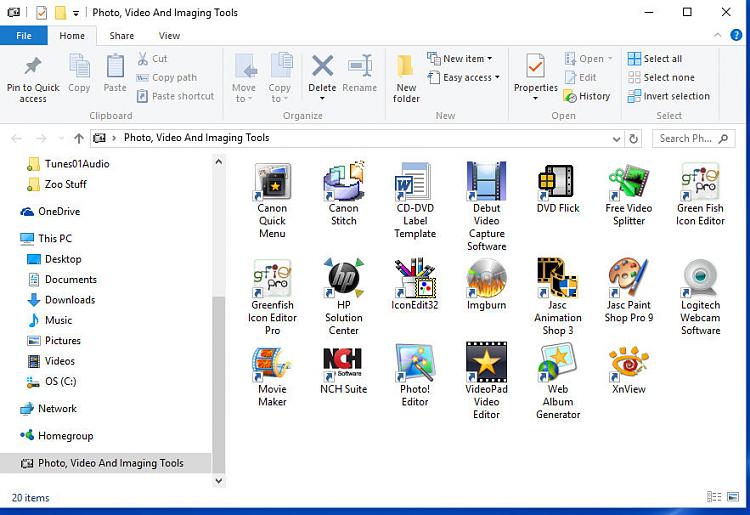
Task: Select Debut Video Capture Software icon
Action: pyautogui.click(x=486, y=182)
